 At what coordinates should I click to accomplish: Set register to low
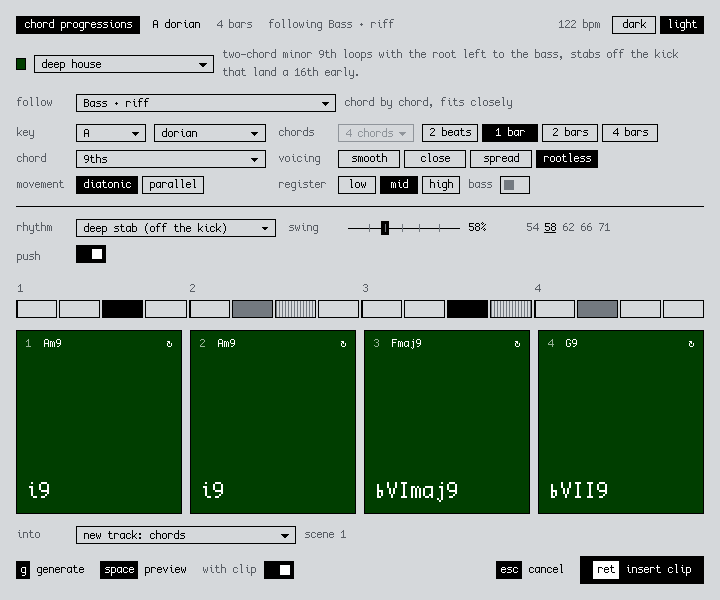(x=357, y=185)
